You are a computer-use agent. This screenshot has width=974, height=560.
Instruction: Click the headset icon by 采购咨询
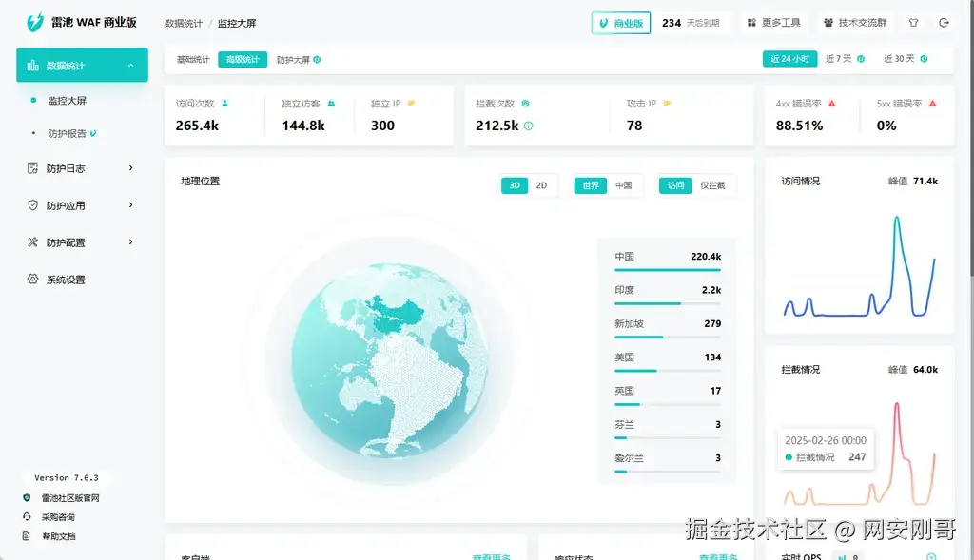tap(26, 516)
